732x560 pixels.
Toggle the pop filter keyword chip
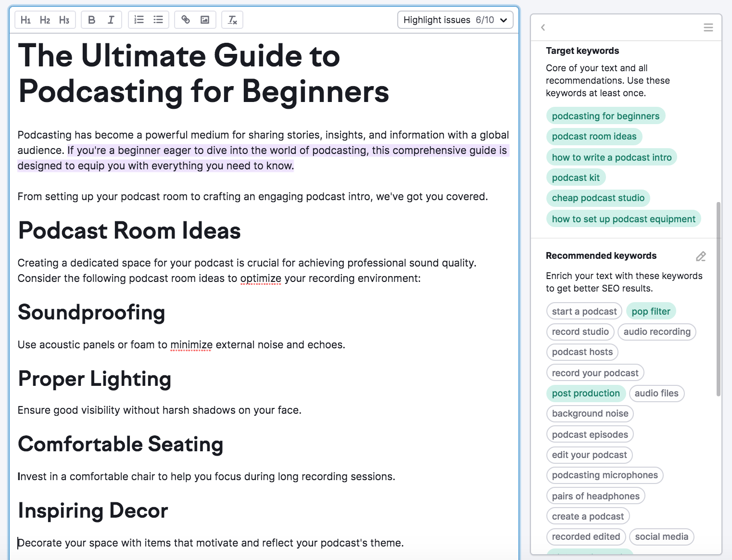click(651, 311)
